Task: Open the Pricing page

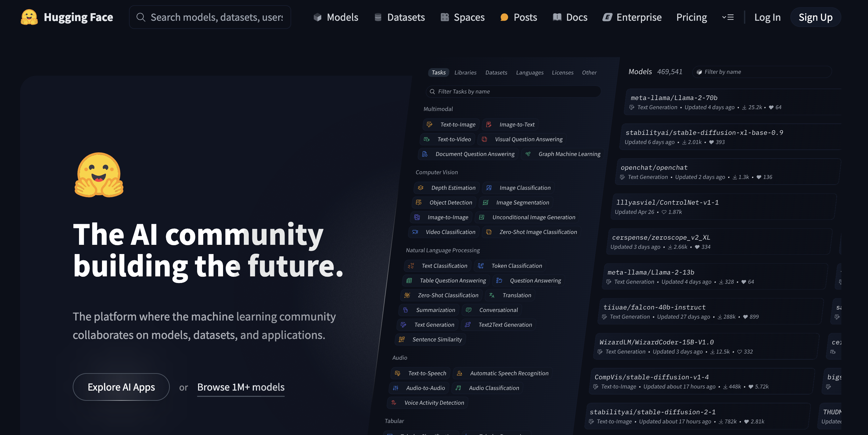Action: pos(691,17)
